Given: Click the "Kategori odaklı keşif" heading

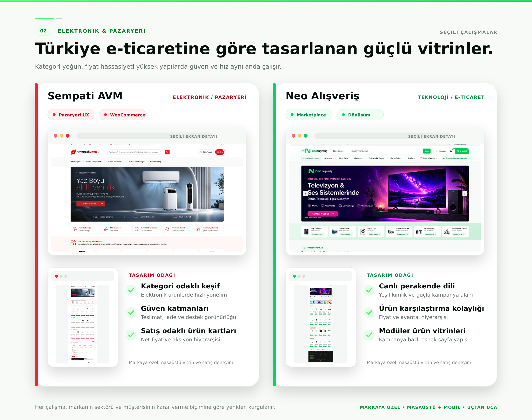Looking at the screenshot, I should [180, 286].
